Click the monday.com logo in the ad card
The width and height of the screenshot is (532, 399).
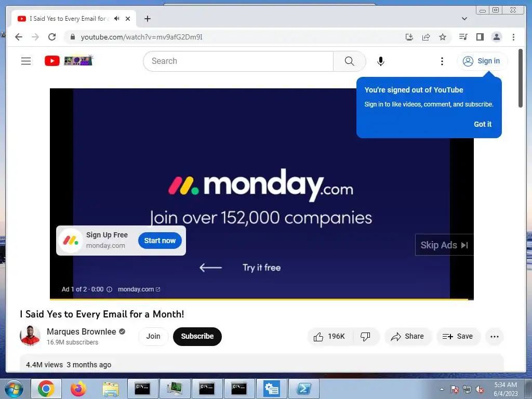(x=71, y=241)
